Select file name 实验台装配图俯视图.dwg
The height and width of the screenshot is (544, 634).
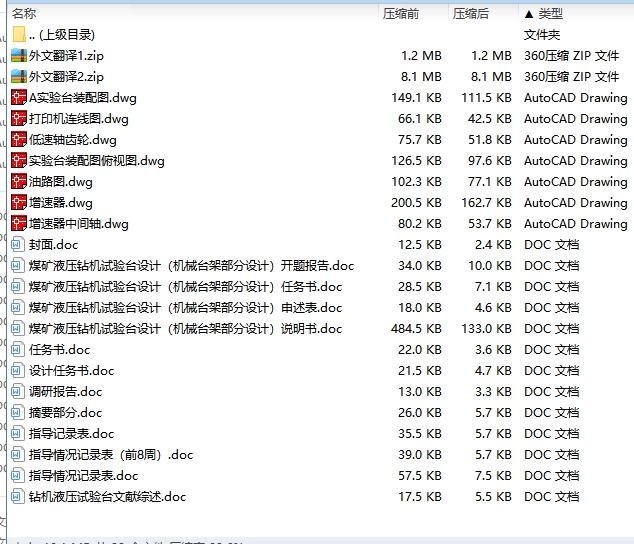coord(97,161)
